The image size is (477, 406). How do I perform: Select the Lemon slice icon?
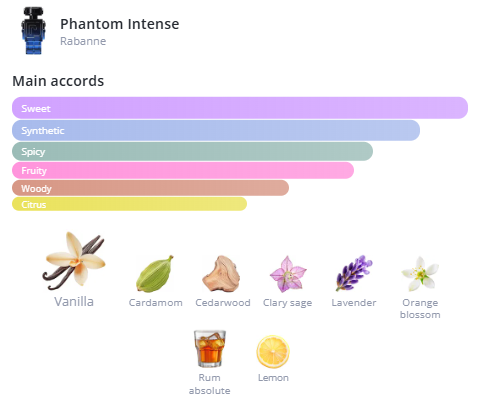(273, 352)
